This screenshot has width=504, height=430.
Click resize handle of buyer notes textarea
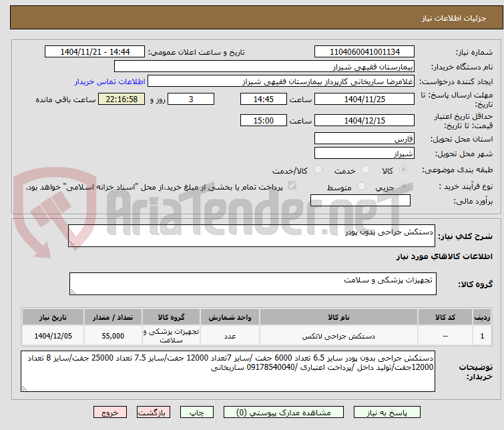(x=24, y=389)
